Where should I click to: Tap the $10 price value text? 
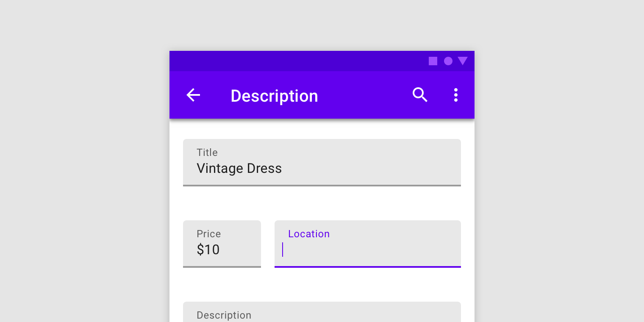[208, 250]
